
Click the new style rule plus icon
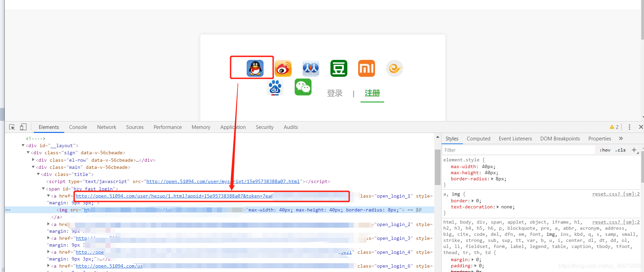[x=634, y=150]
